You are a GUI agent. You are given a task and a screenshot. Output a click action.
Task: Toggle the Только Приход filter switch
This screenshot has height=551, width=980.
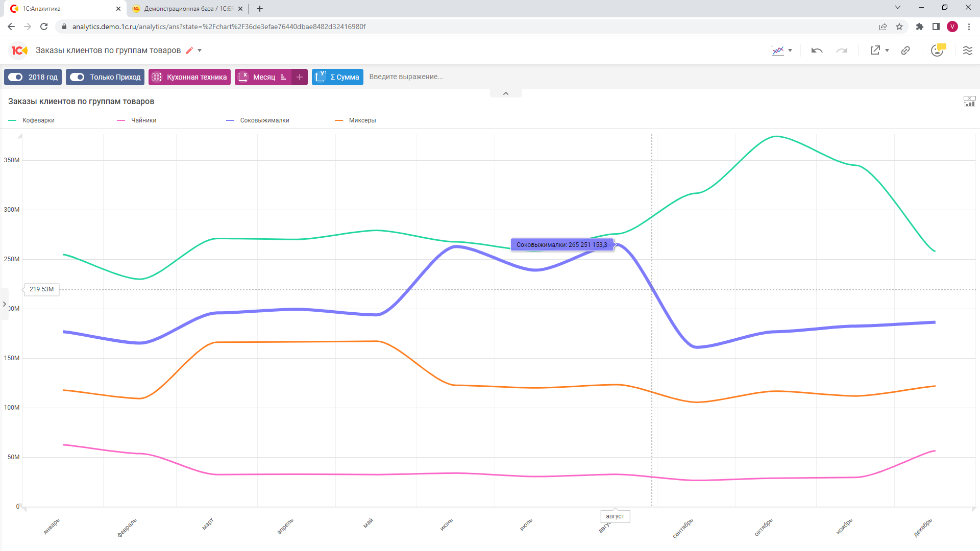point(77,77)
